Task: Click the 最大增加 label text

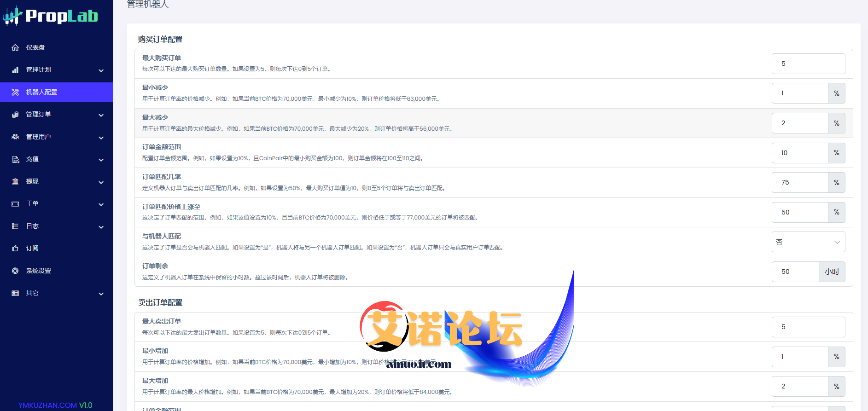Action: (x=155, y=381)
